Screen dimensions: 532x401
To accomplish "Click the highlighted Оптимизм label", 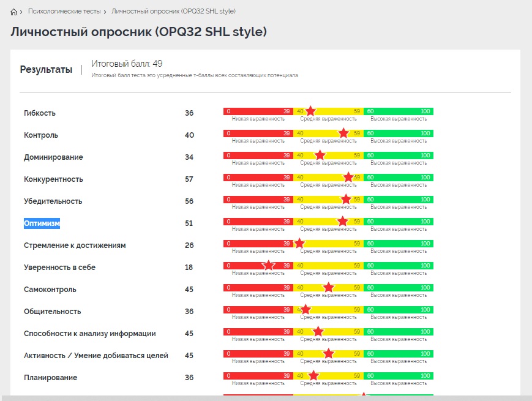I will pos(42,223).
